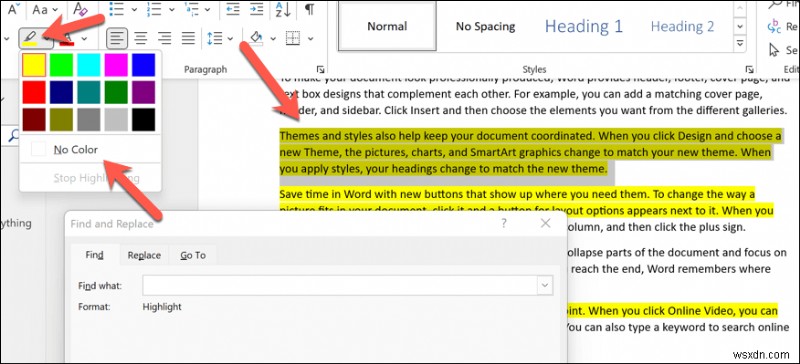800x364 pixels.
Task: Clear all formatting with the eraser A icon
Action: [x=80, y=9]
